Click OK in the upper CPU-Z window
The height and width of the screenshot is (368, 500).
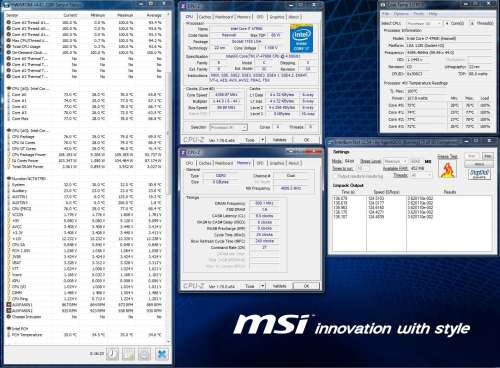pyautogui.click(x=306, y=140)
